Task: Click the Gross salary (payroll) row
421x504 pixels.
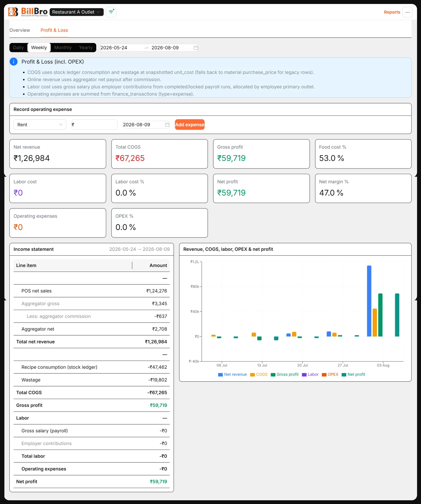Action: point(91,431)
